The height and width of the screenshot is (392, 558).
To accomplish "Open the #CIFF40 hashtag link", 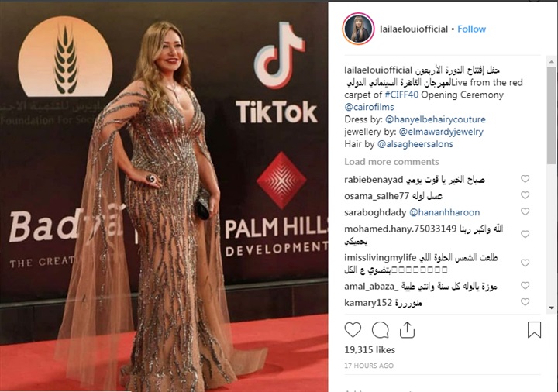I will click(x=401, y=95).
